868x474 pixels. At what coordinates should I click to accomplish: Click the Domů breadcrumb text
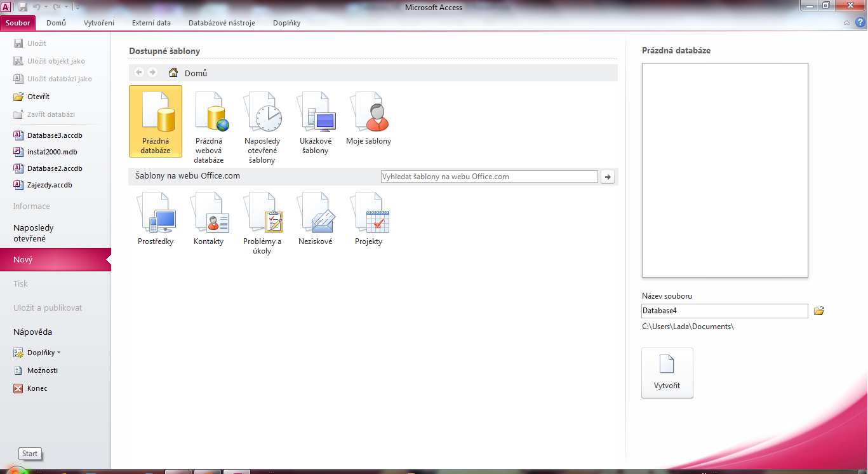[x=196, y=73]
